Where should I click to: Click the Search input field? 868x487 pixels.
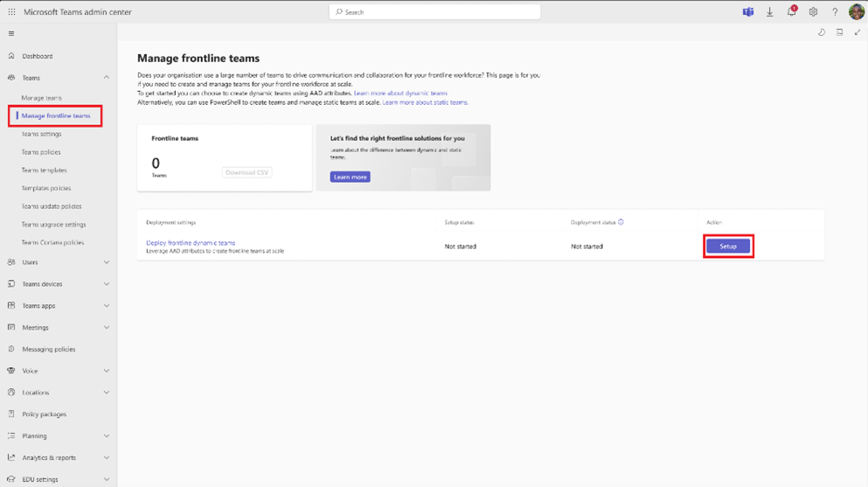434,11
